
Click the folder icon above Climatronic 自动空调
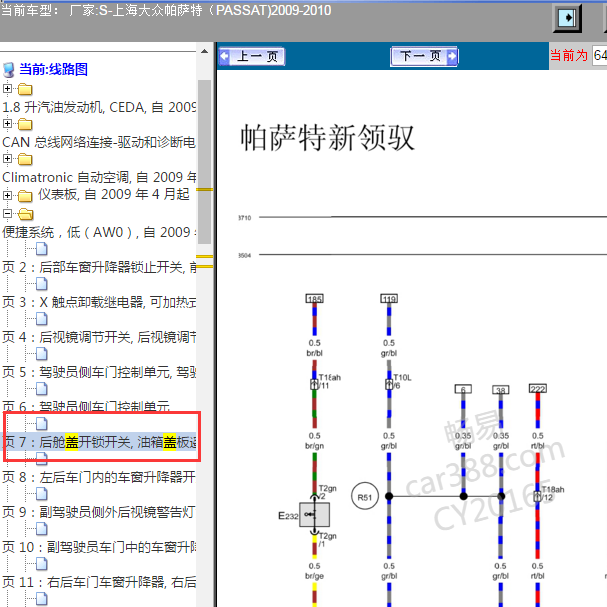pyautogui.click(x=25, y=159)
